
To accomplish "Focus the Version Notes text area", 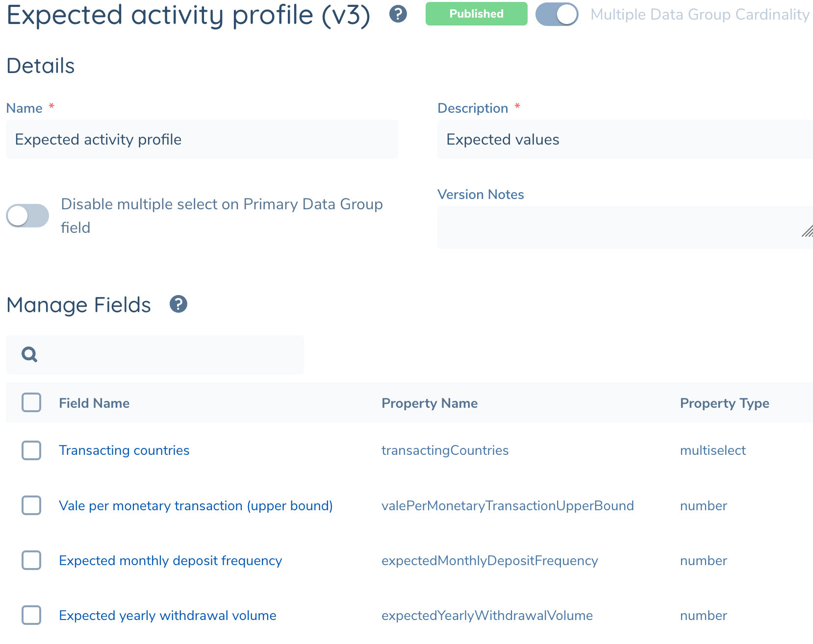I will [x=618, y=227].
